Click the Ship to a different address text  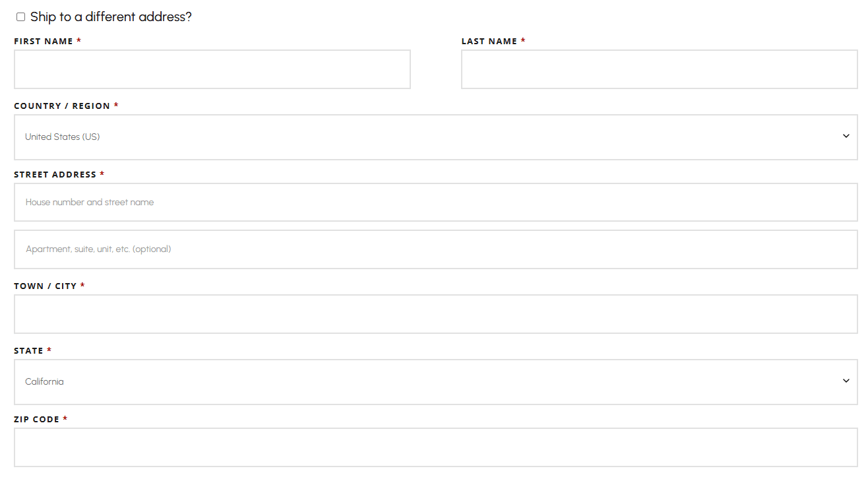pos(110,16)
